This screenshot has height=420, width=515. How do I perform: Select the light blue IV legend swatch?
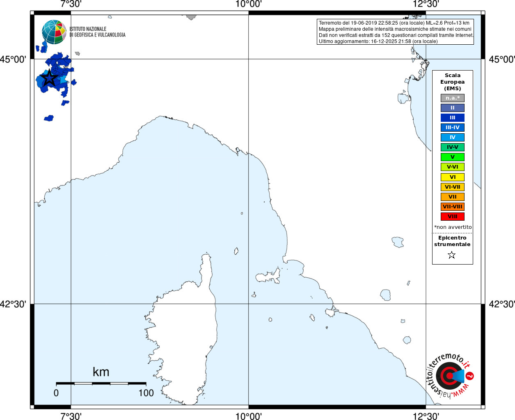point(453,137)
